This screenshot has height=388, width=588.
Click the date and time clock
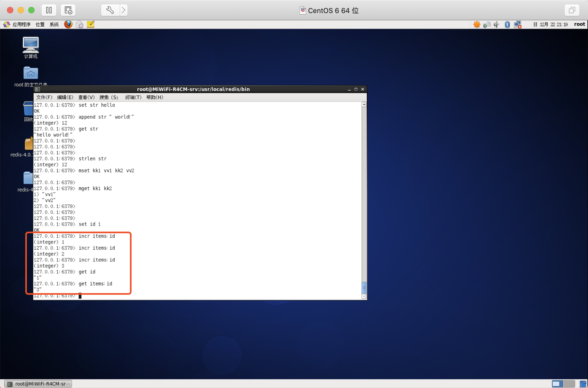coord(551,24)
